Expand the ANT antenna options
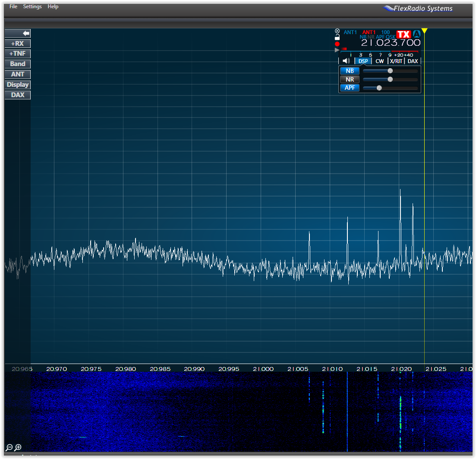Image resolution: width=476 pixels, height=459 pixels. point(17,74)
